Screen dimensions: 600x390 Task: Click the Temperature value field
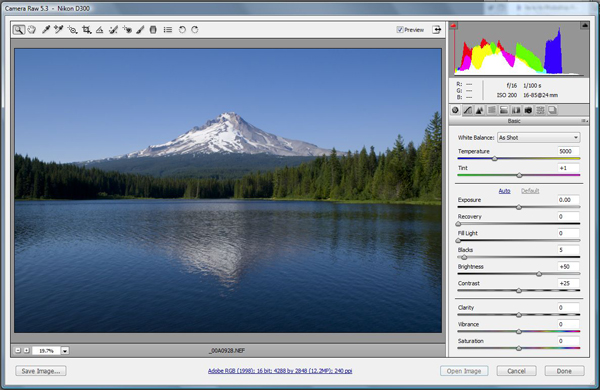tap(568, 151)
